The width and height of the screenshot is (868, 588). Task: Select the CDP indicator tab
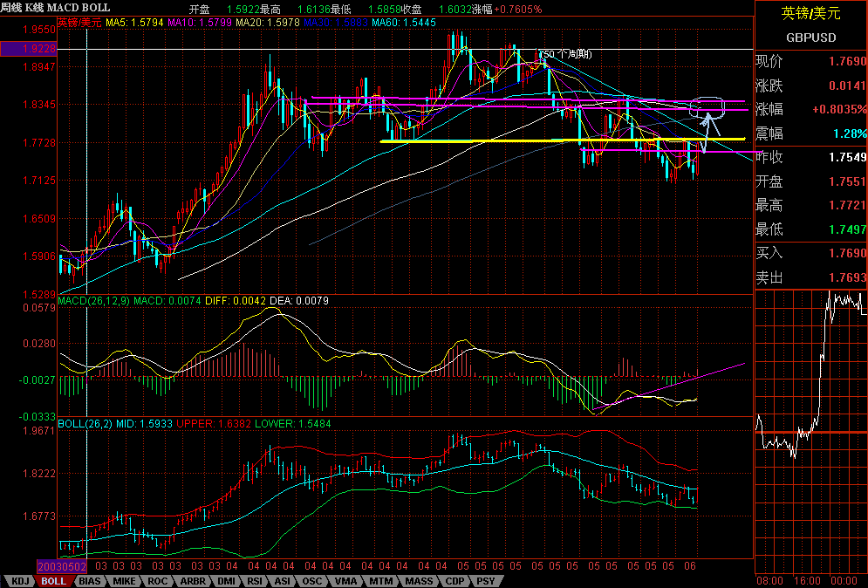click(x=455, y=581)
